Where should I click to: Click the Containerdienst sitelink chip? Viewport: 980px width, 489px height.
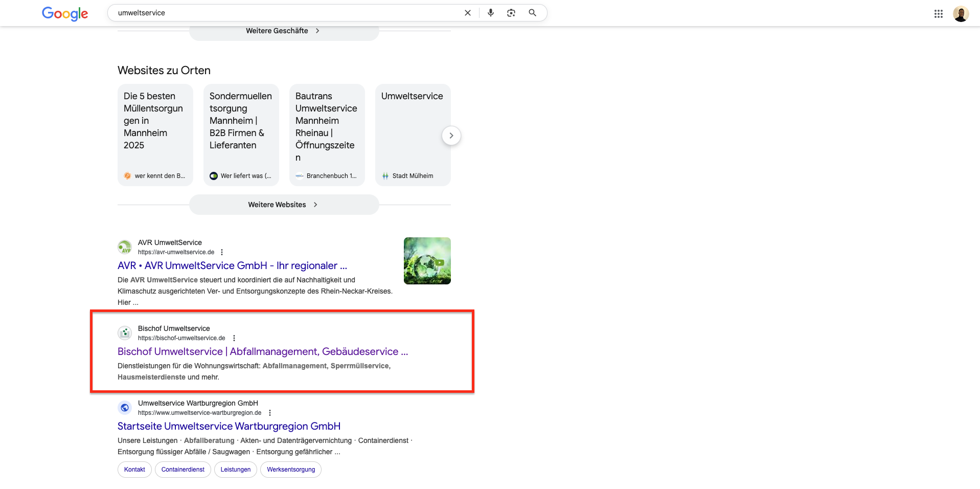pos(183,470)
